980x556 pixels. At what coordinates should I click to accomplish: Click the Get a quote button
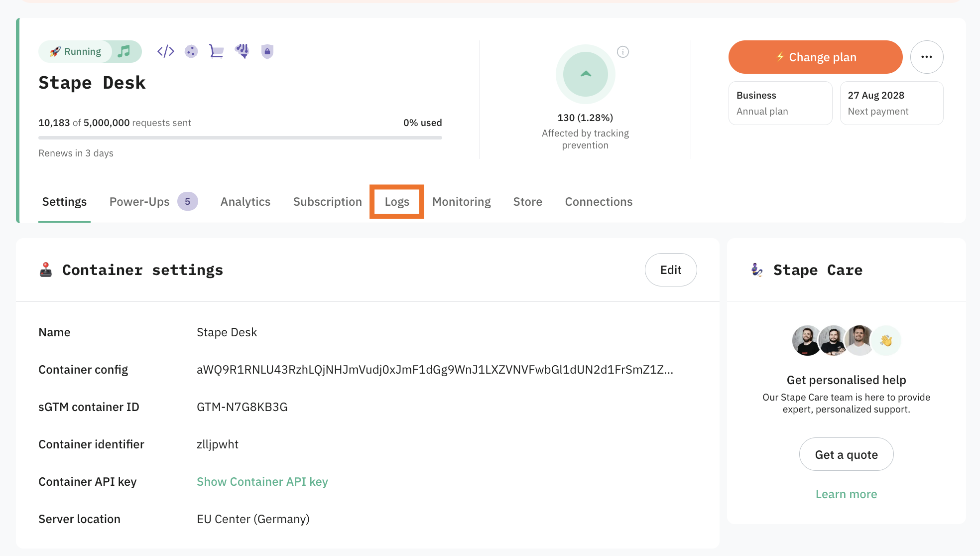[847, 454]
